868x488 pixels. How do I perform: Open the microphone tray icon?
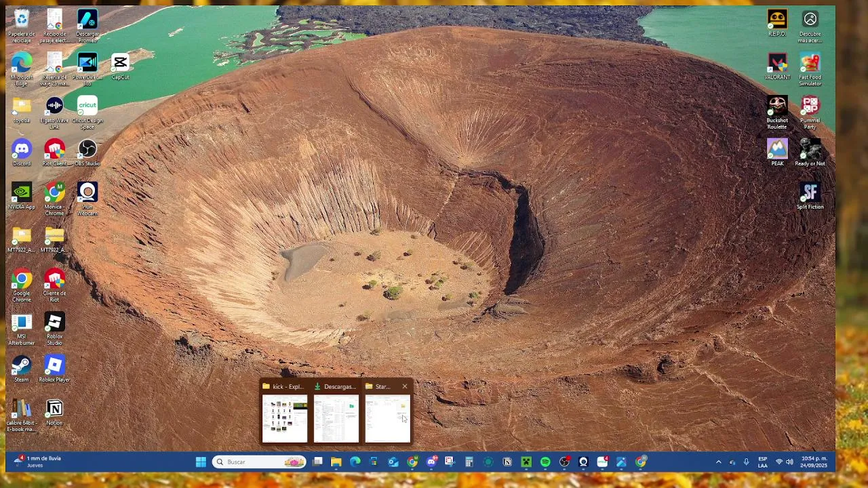746,462
